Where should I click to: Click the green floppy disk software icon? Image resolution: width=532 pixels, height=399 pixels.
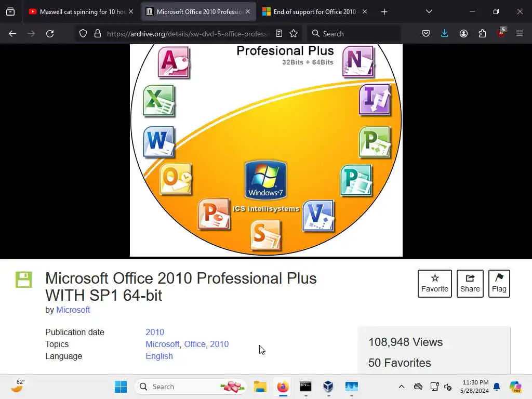tap(24, 280)
